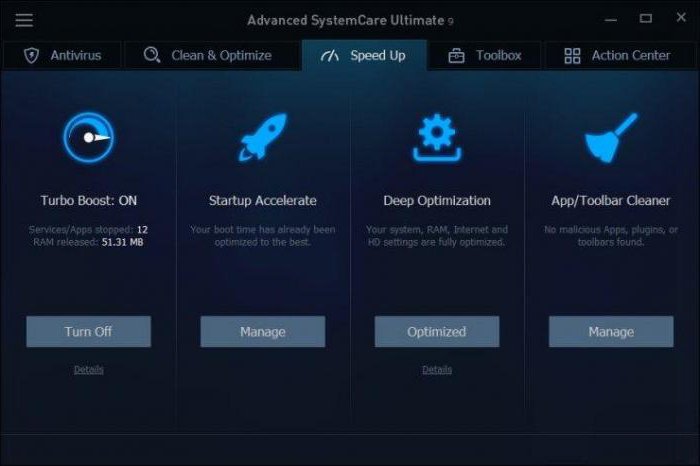Click the Turbo Boost gauge icon
This screenshot has width=700, height=466.
coord(88,137)
